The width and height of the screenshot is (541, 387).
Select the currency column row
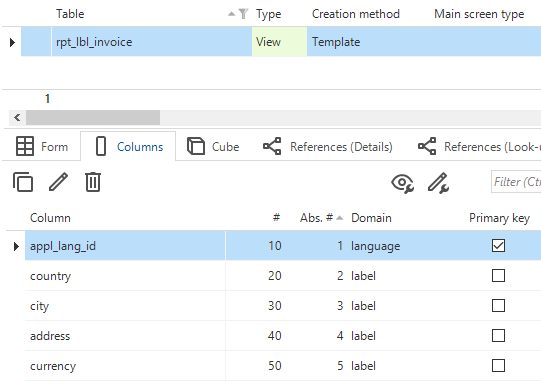tap(283, 366)
